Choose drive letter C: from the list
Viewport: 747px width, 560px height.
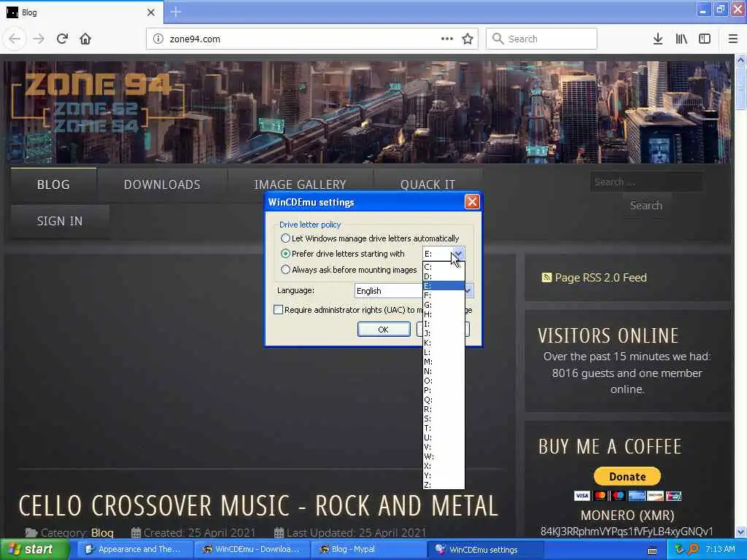(x=444, y=267)
